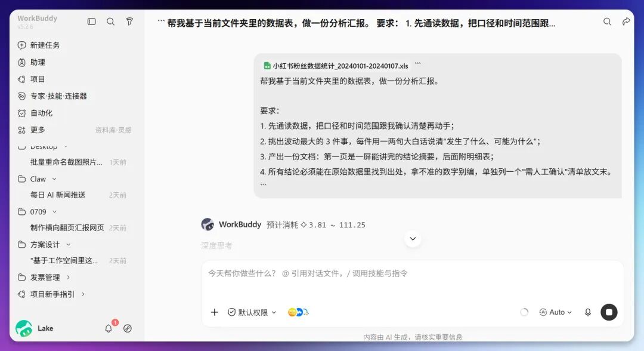Click the conversation title at top
This screenshot has height=351, width=644.
(x=357, y=23)
